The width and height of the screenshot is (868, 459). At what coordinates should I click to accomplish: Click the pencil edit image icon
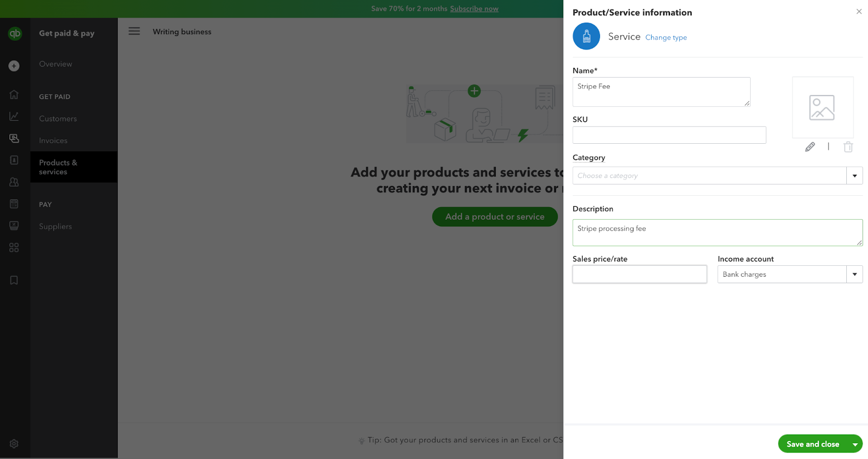click(810, 146)
